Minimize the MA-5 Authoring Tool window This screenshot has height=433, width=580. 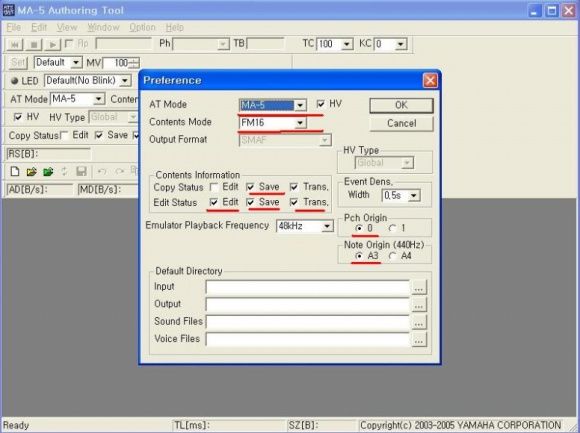(534, 10)
